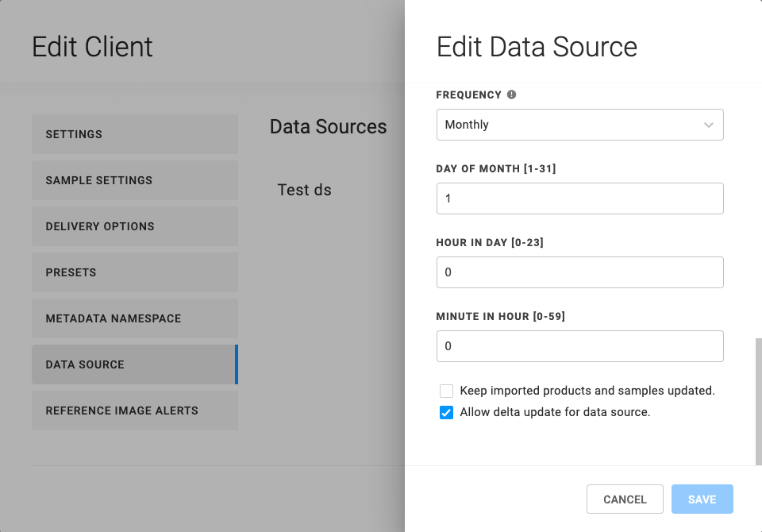Focus the Hour in Day field

(x=579, y=272)
